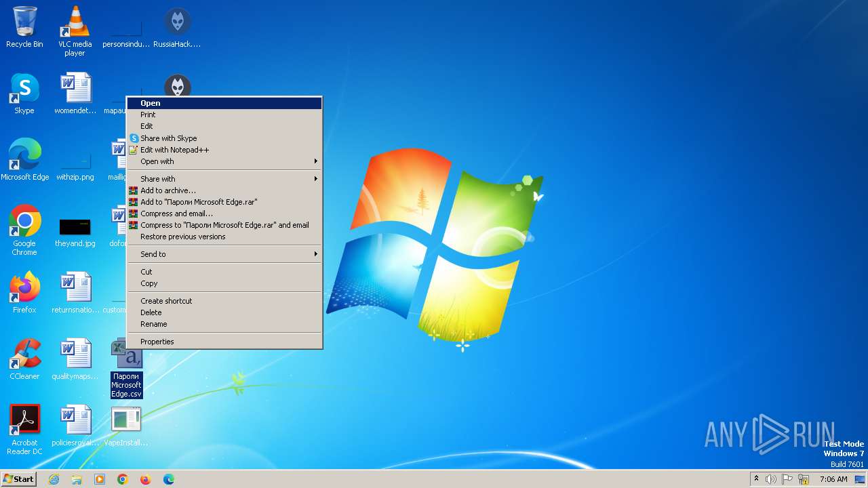
Task: Select the womendet Word document icon
Action: tap(75, 94)
